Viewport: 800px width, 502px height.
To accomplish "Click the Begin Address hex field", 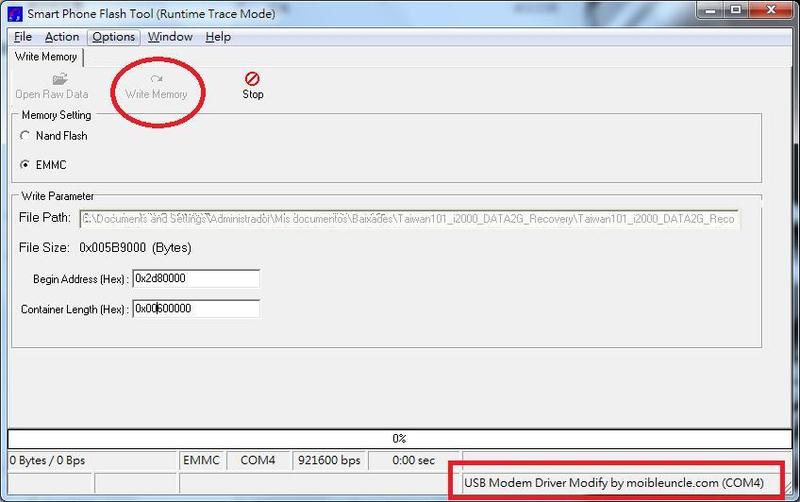I will click(x=196, y=279).
